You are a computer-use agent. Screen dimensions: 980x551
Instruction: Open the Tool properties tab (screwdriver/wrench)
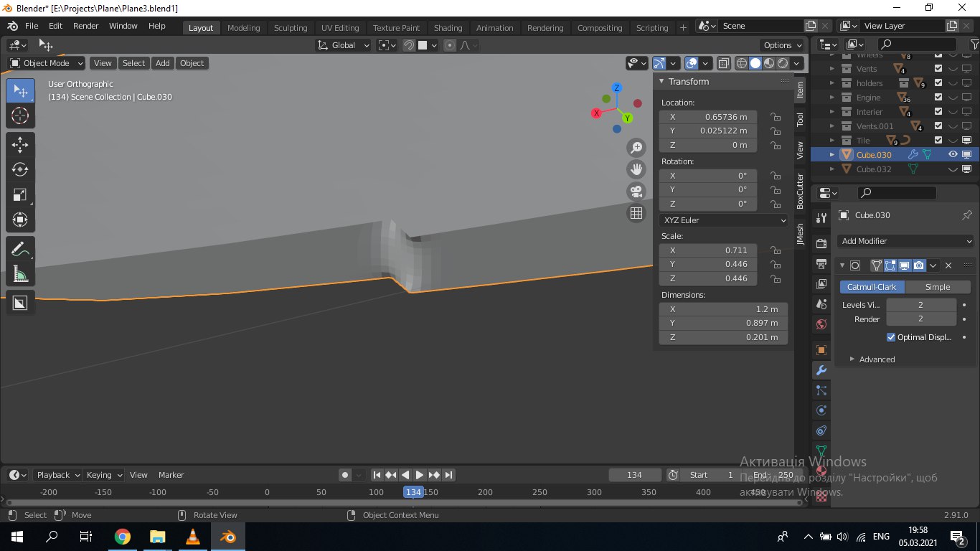pyautogui.click(x=821, y=218)
